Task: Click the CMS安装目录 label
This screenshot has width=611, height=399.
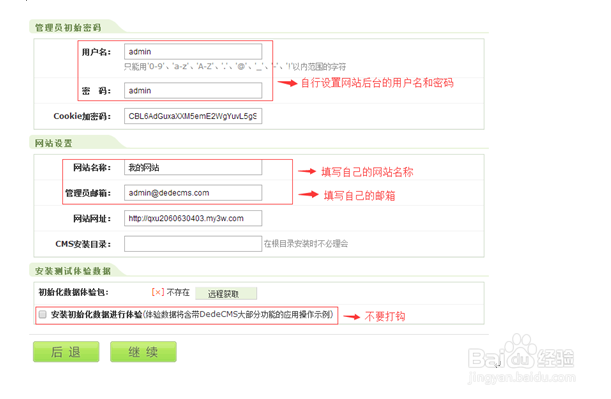Action: pos(83,244)
